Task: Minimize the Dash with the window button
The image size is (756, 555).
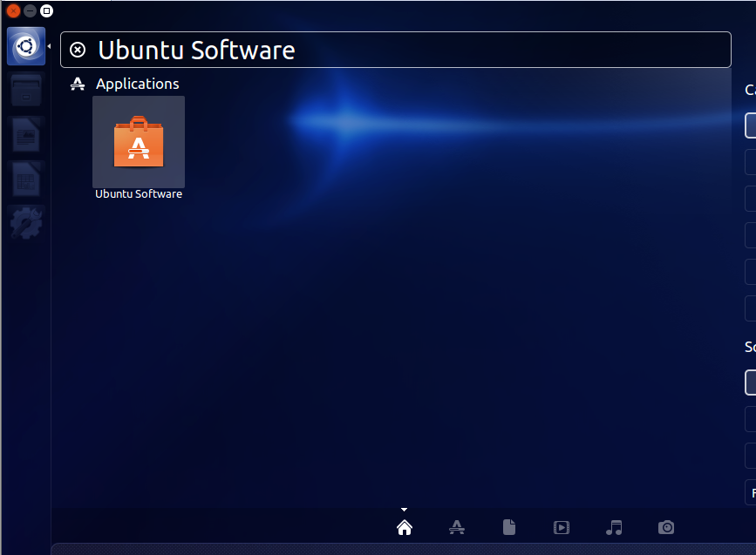Action: pos(30,10)
